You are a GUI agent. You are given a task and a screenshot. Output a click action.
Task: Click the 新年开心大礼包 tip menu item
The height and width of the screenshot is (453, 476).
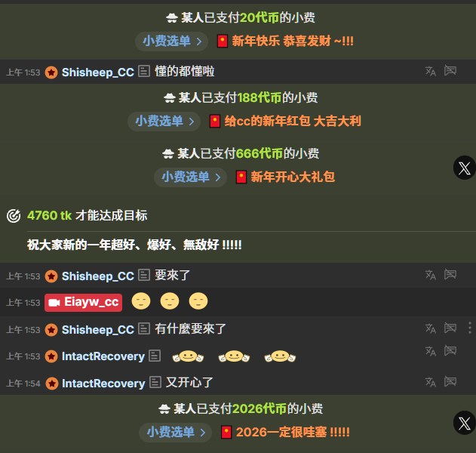pos(286,177)
